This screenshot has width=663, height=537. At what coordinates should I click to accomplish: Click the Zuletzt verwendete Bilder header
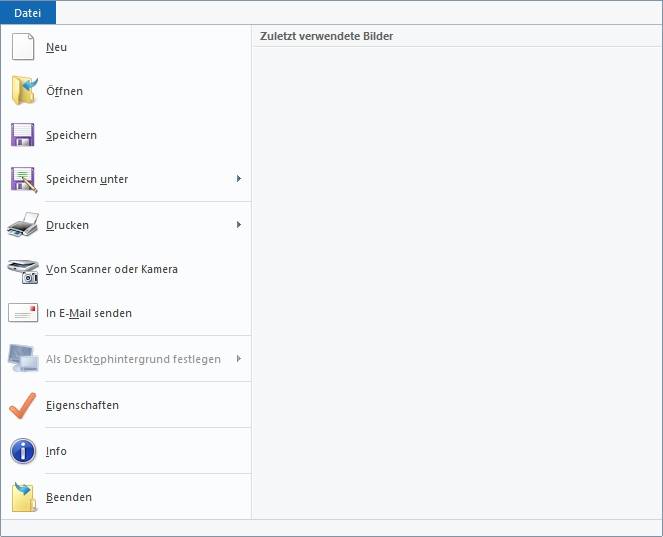[326, 36]
